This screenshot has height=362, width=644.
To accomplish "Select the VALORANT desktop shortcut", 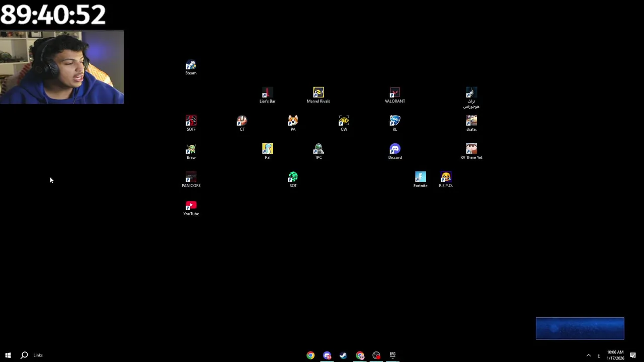I will coord(395,96).
